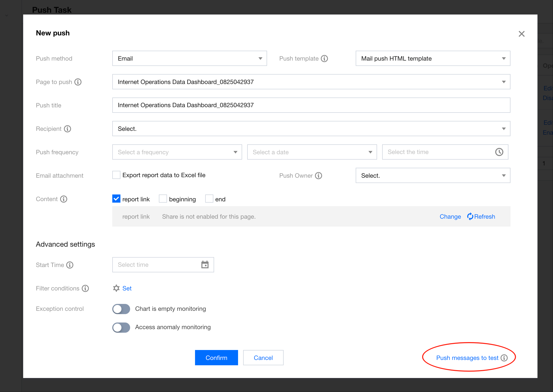The image size is (553, 392).
Task: Uncheck the report link checkbox
Action: click(116, 199)
